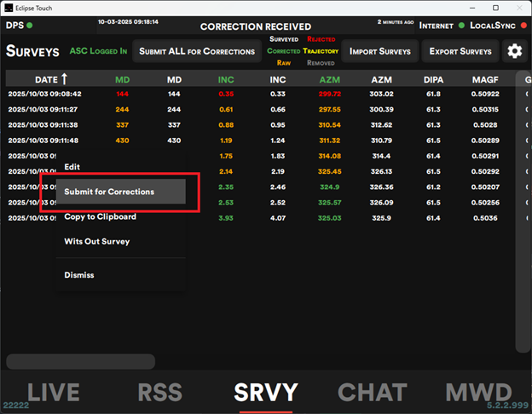Click the Import Surveys button
This screenshot has width=532, height=414.
(380, 51)
